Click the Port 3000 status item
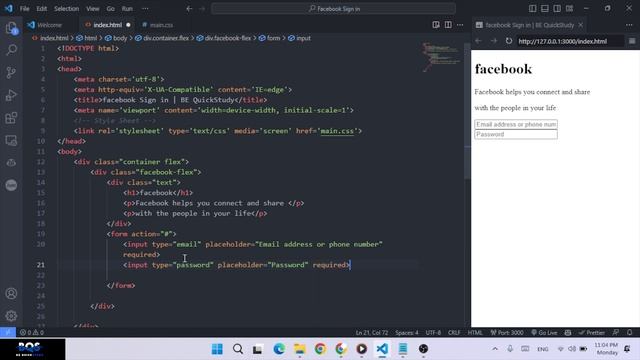 [x=507, y=332]
